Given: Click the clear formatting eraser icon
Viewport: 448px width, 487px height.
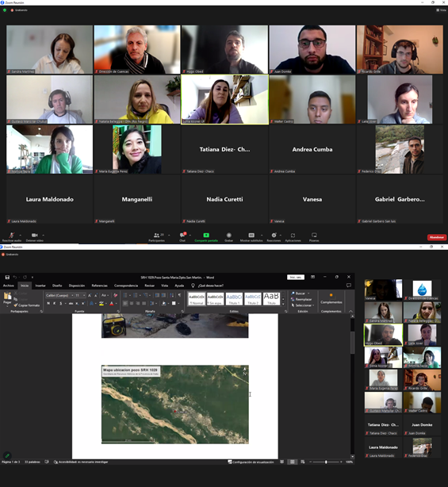Looking at the screenshot, I should coord(116,295).
